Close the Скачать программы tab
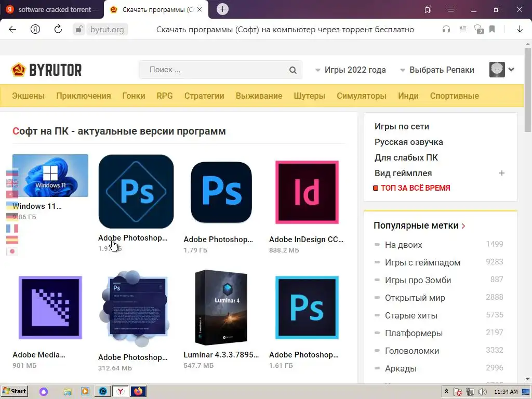This screenshot has height=399, width=532. 199,9
